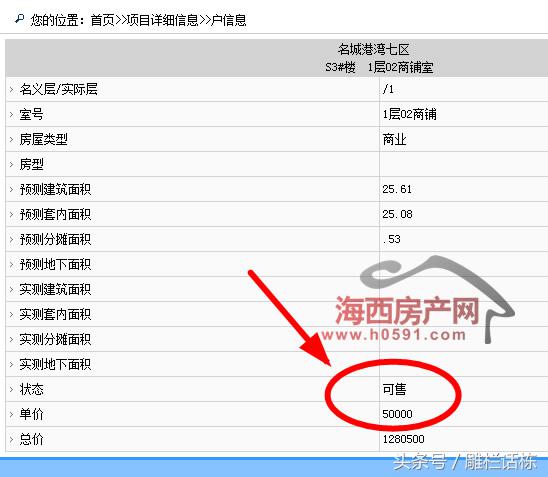The width and height of the screenshot is (548, 477).
Task: Click the arrow bullet beside 实测分摊面积
Action: tap(12, 339)
